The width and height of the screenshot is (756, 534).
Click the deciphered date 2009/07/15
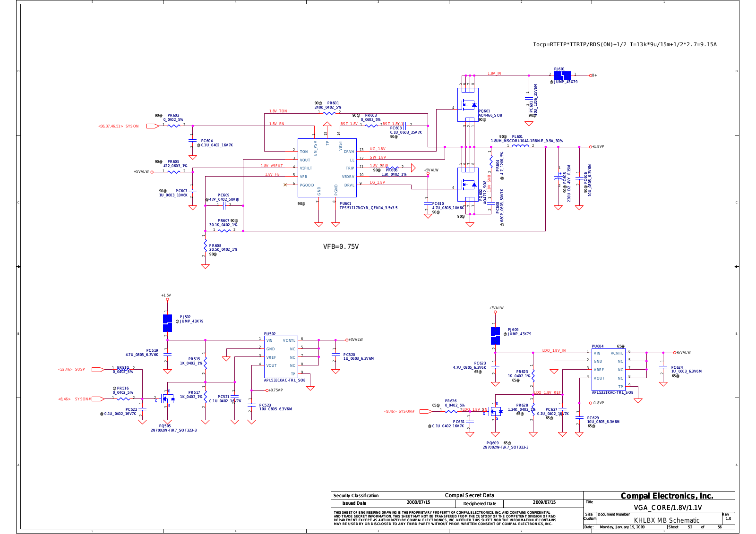coord(544,502)
